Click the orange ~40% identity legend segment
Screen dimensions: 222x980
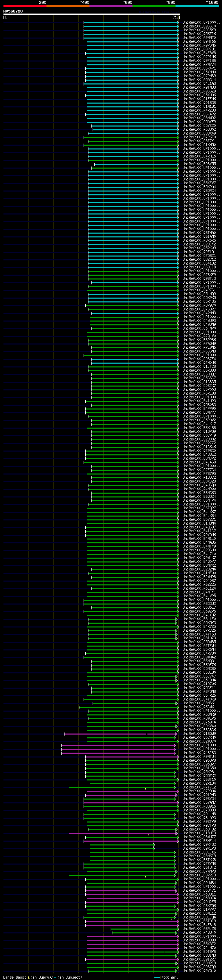tap(68, 6)
